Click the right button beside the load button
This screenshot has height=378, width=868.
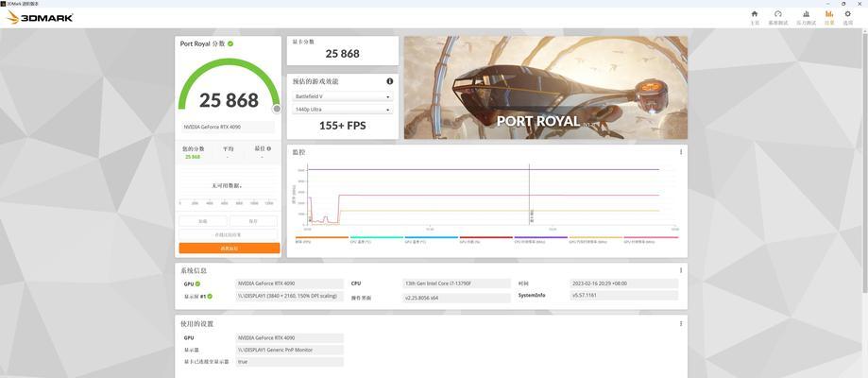253,221
